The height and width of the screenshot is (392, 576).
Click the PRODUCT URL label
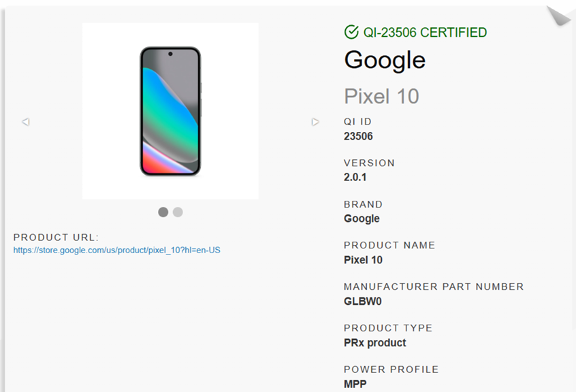[56, 237]
